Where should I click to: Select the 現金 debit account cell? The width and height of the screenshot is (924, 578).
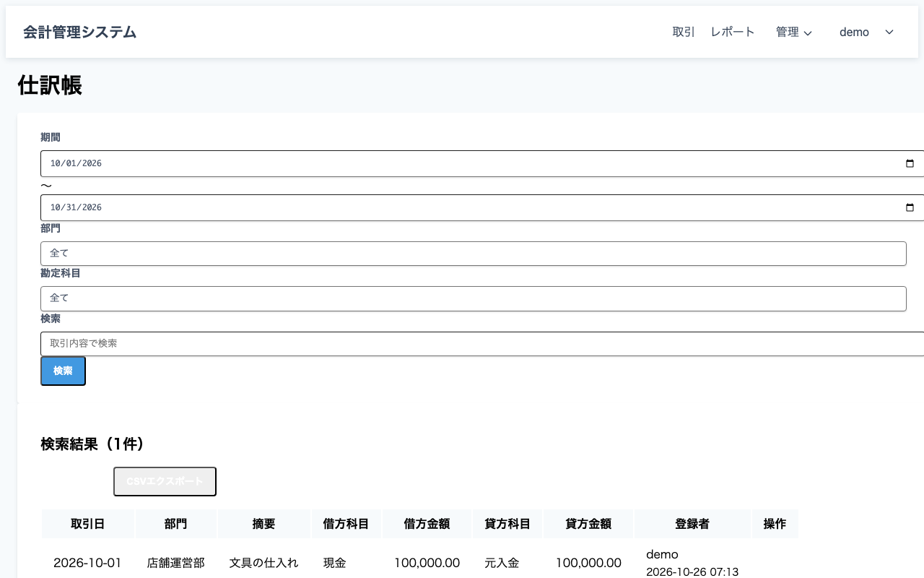click(346, 563)
